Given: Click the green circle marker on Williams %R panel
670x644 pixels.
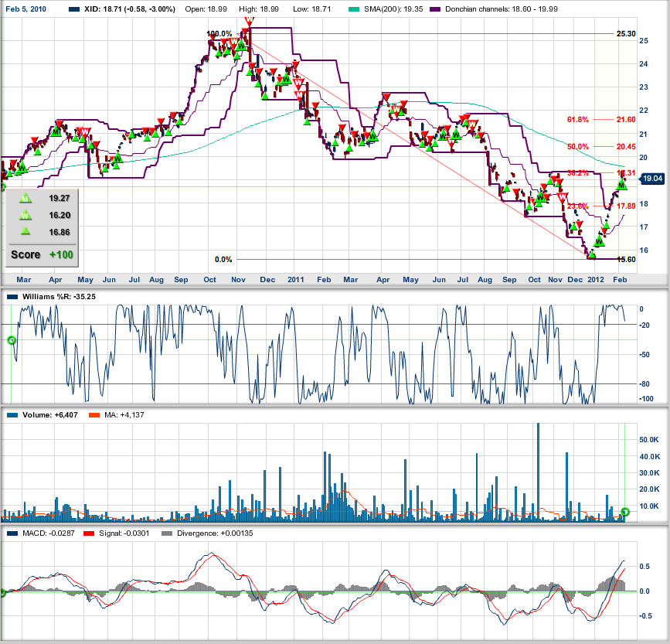Looking at the screenshot, I should [x=11, y=339].
